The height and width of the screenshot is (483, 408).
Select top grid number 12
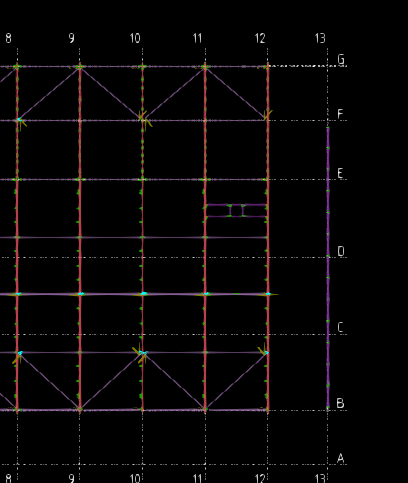(x=260, y=38)
